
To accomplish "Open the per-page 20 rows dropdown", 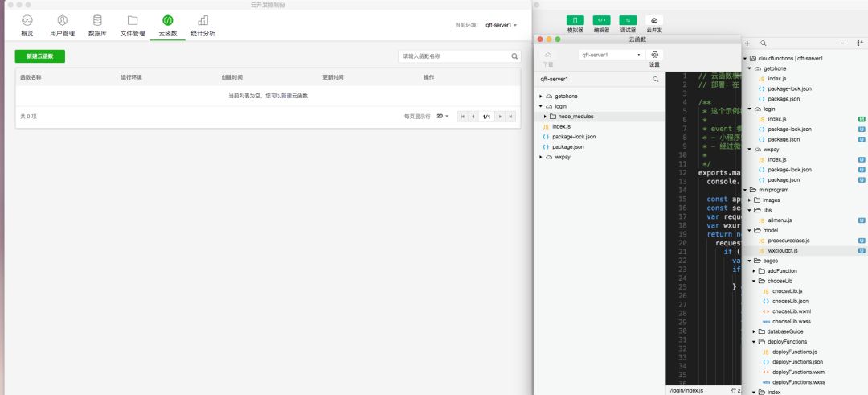I will coord(443,117).
